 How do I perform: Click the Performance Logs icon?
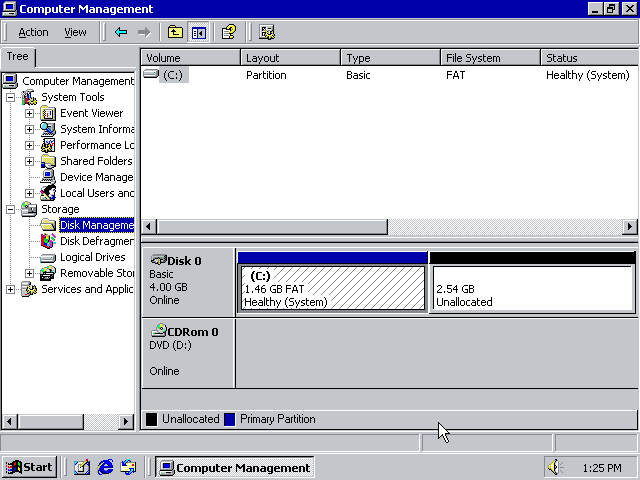click(48, 145)
